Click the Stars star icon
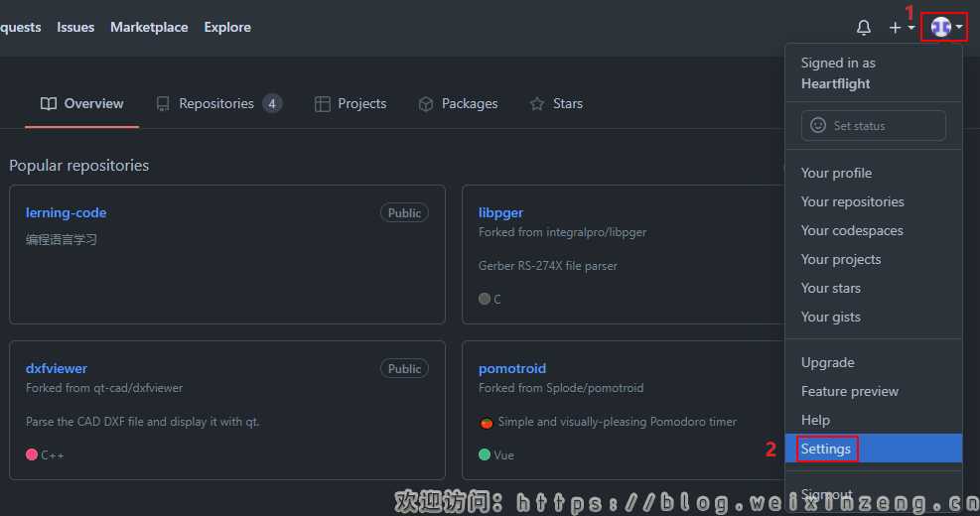The width and height of the screenshot is (980, 516). click(x=537, y=104)
